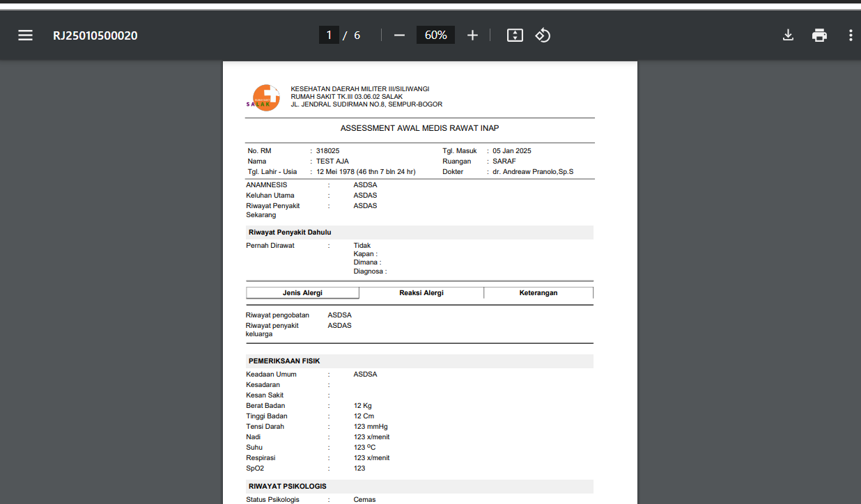Select the 60% zoom level field
Viewport: 861px width, 504px height.
point(435,36)
